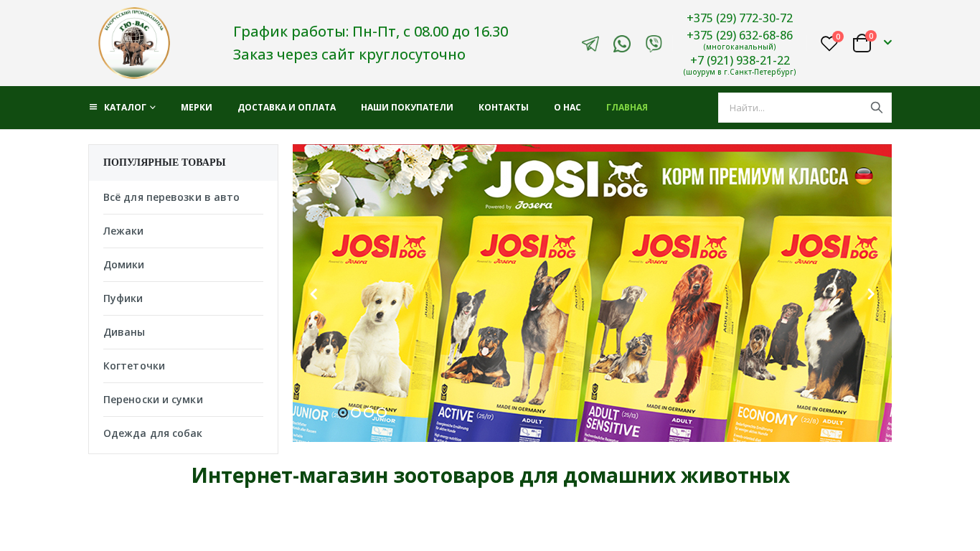Click the Заказ через сайт круглосуточно text
Image resolution: width=980 pixels, height=551 pixels.
(349, 55)
